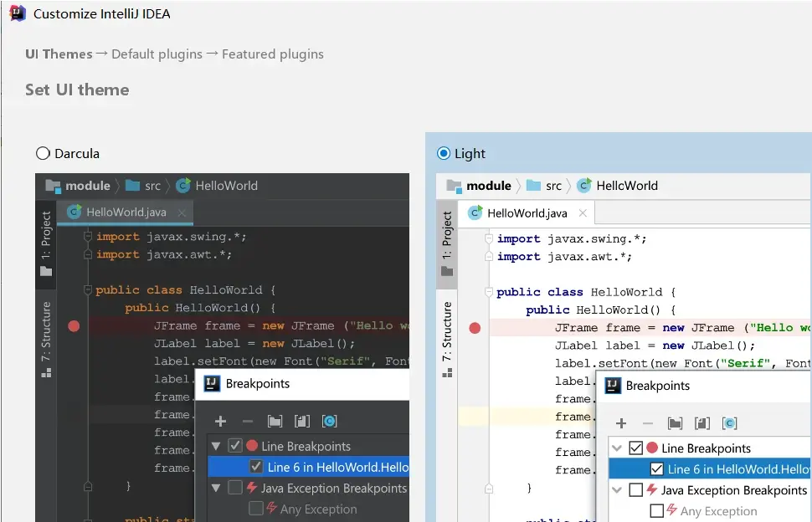Open the Project tool window in Darcula preview
The height and width of the screenshot is (522, 812).
coord(46,243)
